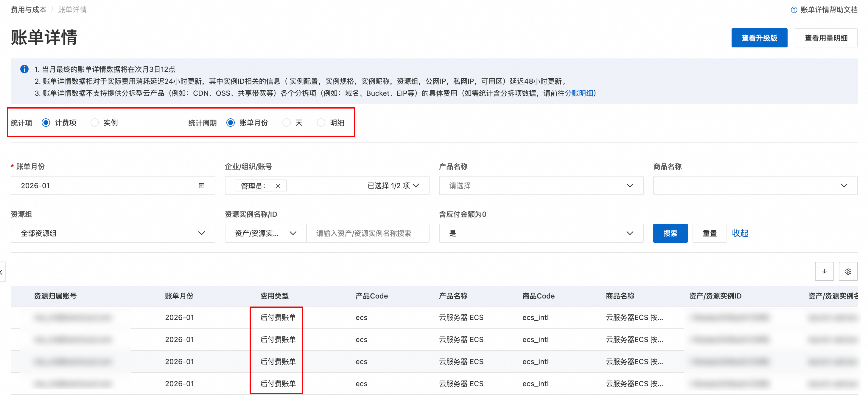
Task: Click the 查看升级版 button
Action: (x=759, y=38)
